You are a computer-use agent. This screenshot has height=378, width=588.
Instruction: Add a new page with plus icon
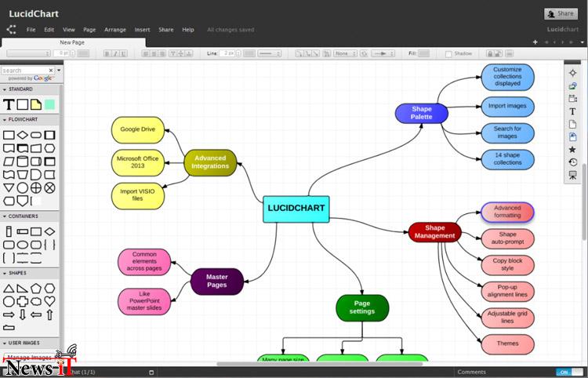coord(535,42)
